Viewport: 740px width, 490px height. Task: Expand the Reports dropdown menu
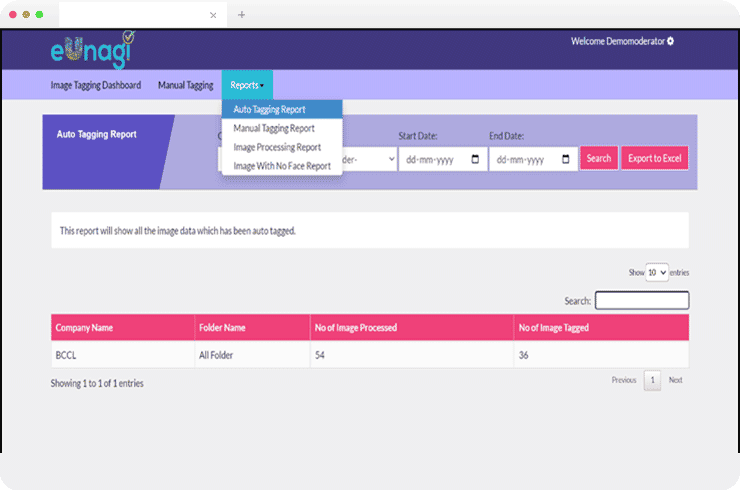point(246,85)
